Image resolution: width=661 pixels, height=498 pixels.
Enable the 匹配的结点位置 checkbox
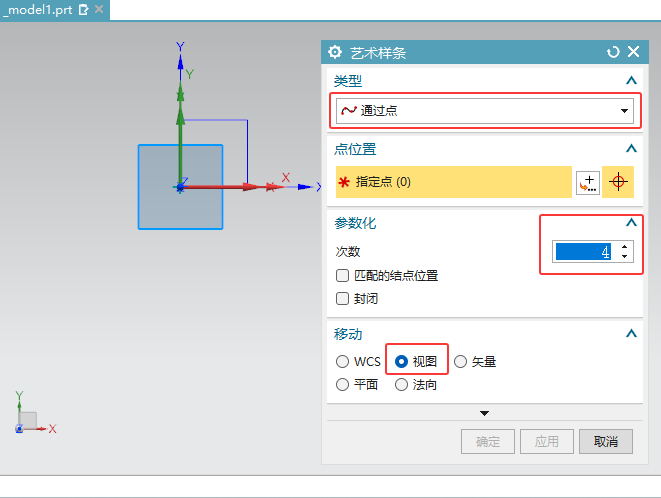(x=342, y=276)
